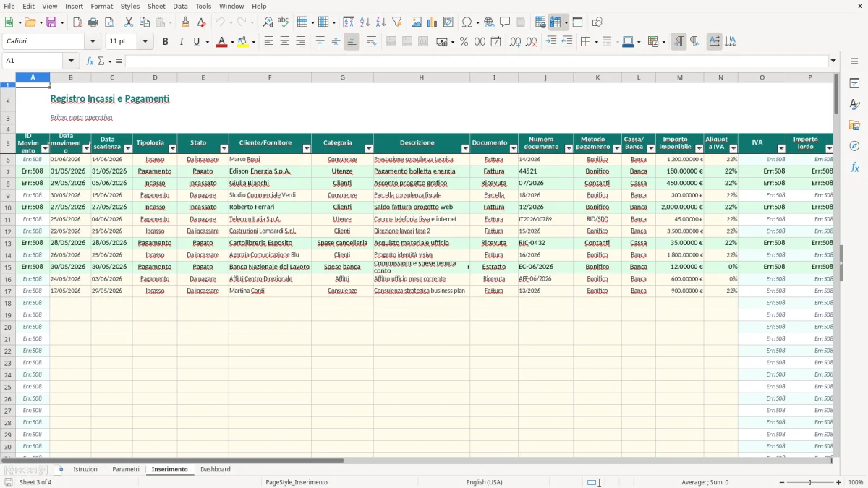The image size is (868, 488).
Task: Click the 100% zoom level text
Action: (856, 482)
